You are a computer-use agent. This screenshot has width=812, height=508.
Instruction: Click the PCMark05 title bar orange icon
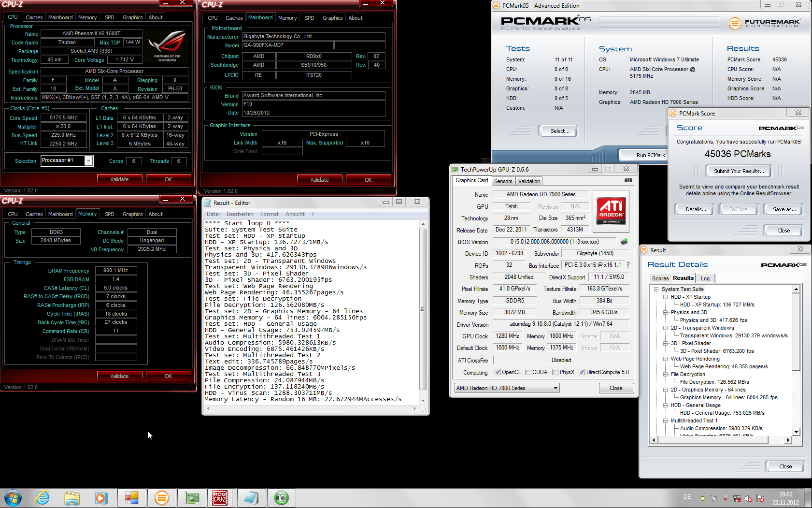point(496,6)
